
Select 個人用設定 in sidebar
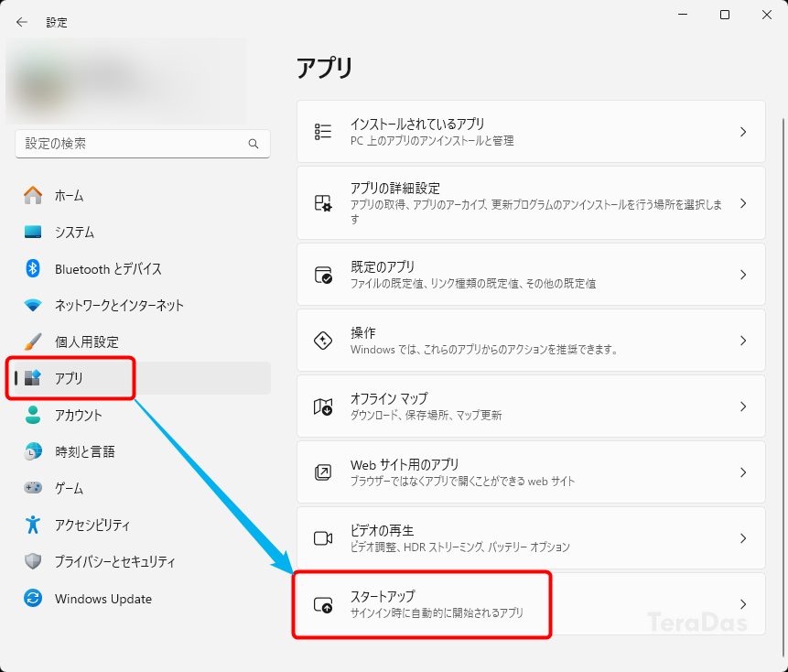click(x=143, y=341)
